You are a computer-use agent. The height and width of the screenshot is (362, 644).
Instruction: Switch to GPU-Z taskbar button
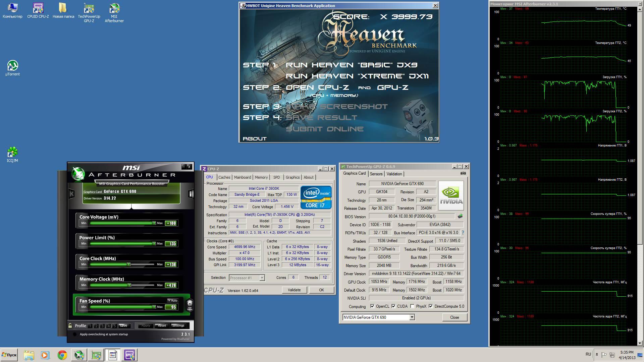click(96, 355)
